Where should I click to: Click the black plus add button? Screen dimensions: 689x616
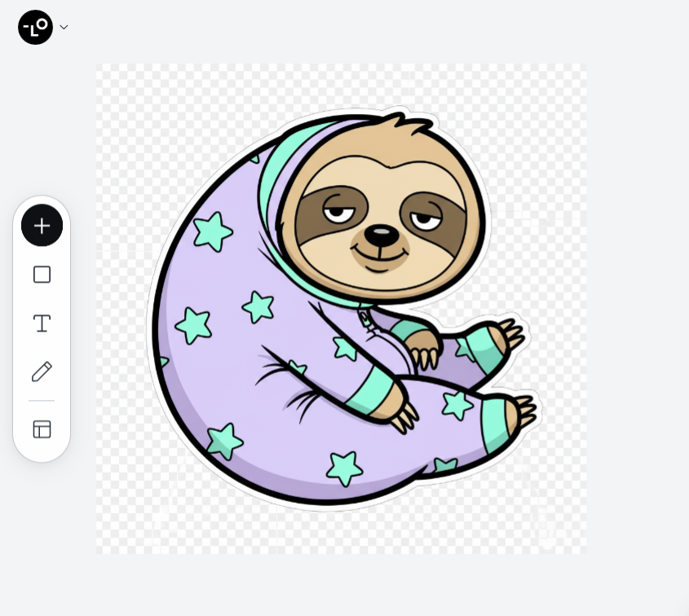click(x=42, y=226)
